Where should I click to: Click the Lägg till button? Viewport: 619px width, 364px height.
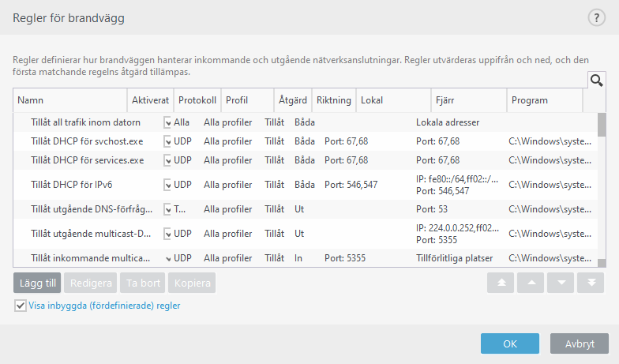pyautogui.click(x=36, y=283)
